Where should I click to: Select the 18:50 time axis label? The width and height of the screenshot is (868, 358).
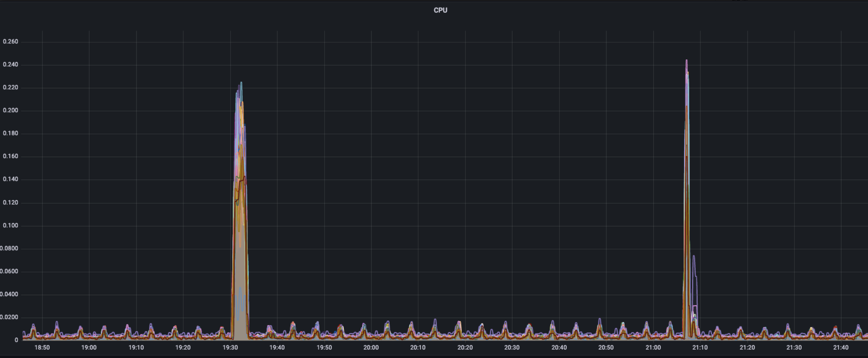click(42, 348)
